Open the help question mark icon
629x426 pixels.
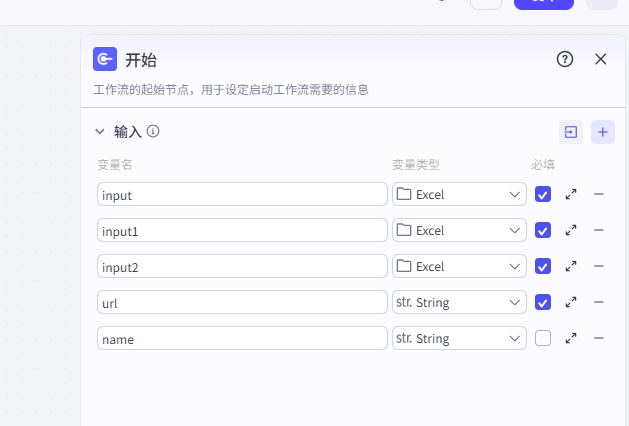pos(564,59)
